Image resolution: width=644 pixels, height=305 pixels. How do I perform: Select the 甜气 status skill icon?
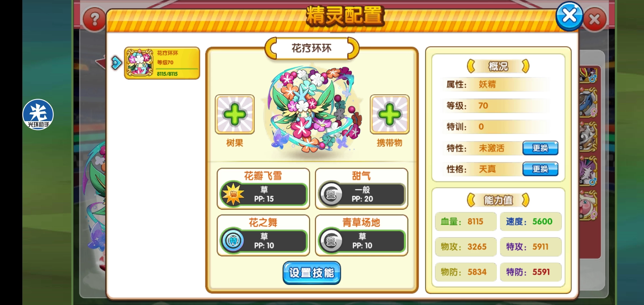point(331,194)
